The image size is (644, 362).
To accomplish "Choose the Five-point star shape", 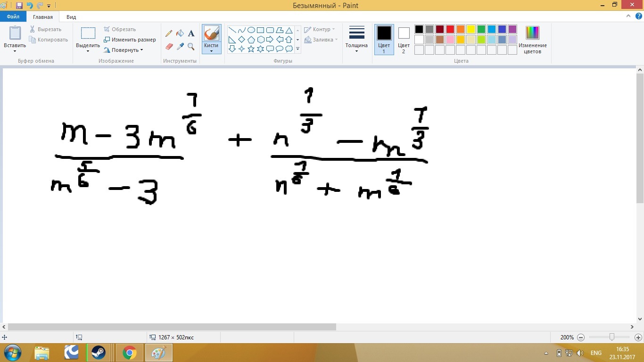I will point(251,49).
